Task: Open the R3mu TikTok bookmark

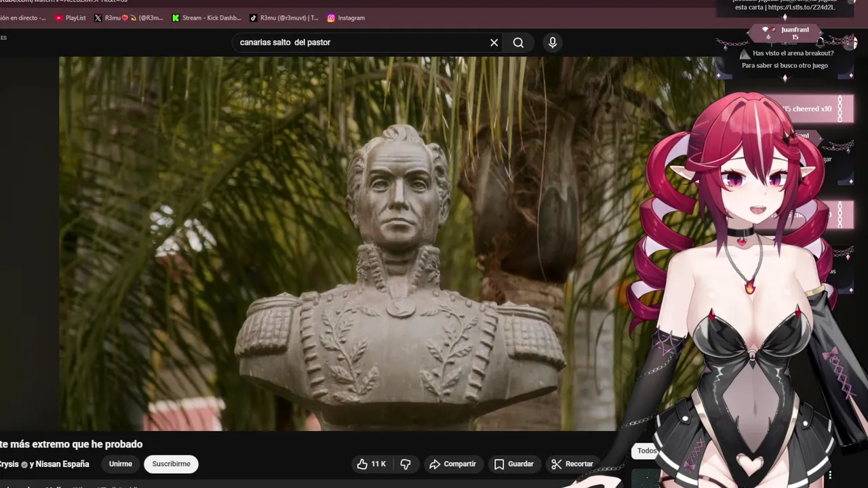Action: coord(284,18)
